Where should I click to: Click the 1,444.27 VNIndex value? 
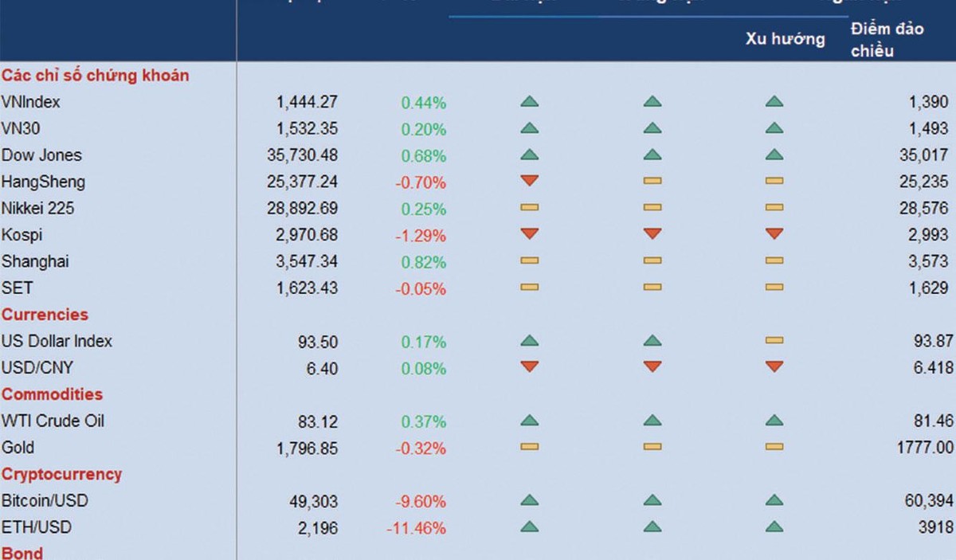(x=307, y=102)
